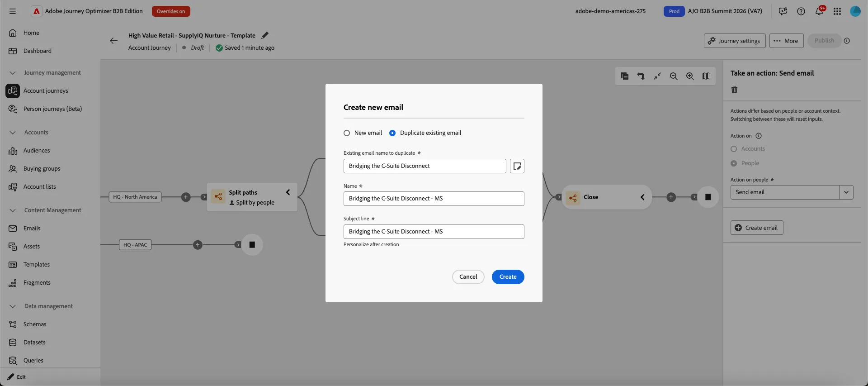Select Duplicate existing email radio option
Image resolution: width=868 pixels, height=386 pixels.
point(392,133)
